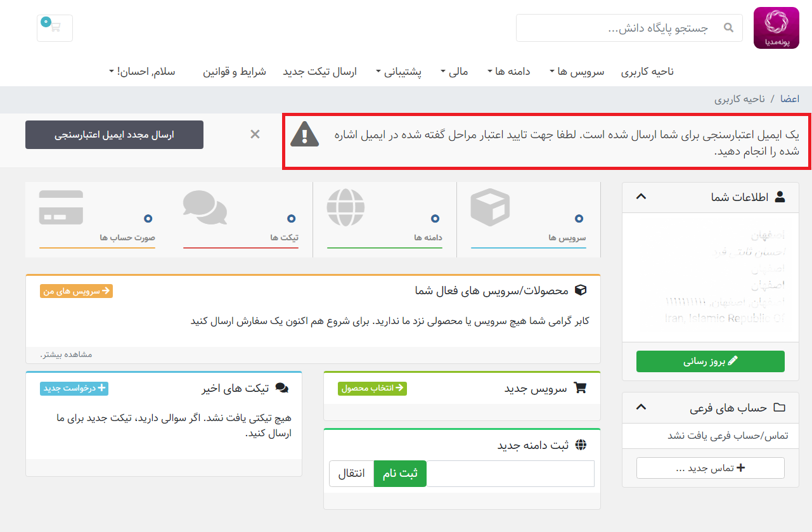Open the پشتیبانی dropdown menu

399,72
